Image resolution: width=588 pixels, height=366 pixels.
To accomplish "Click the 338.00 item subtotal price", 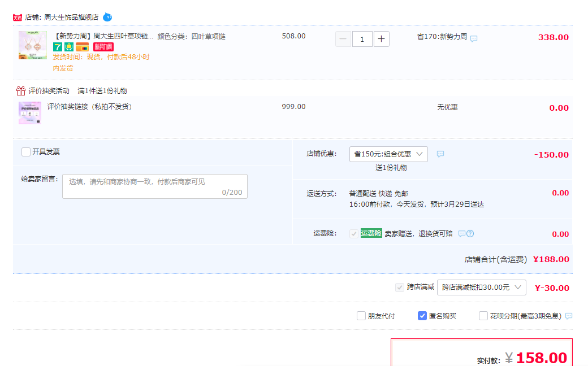I will pos(554,37).
